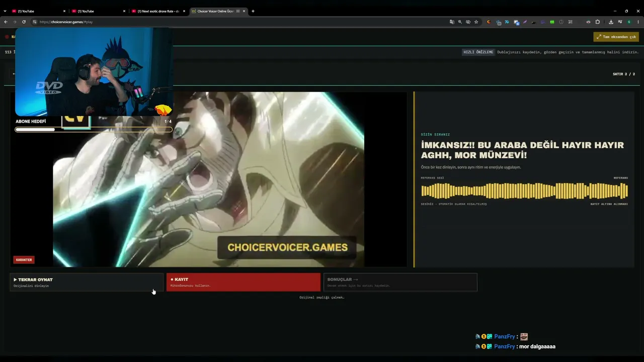
Task: Open the green browser profile avatar
Action: click(x=629, y=22)
